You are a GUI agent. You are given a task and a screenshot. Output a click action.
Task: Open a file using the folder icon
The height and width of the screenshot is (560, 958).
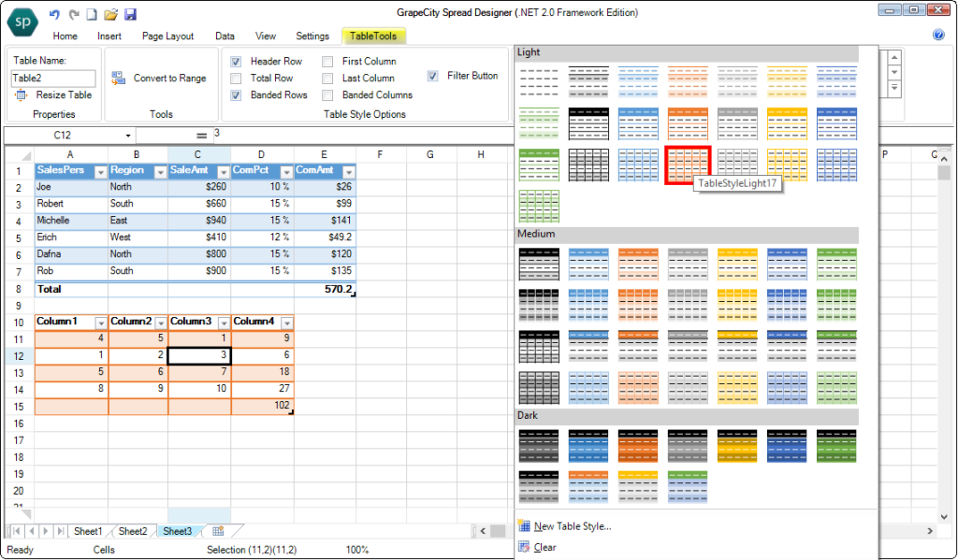(110, 14)
